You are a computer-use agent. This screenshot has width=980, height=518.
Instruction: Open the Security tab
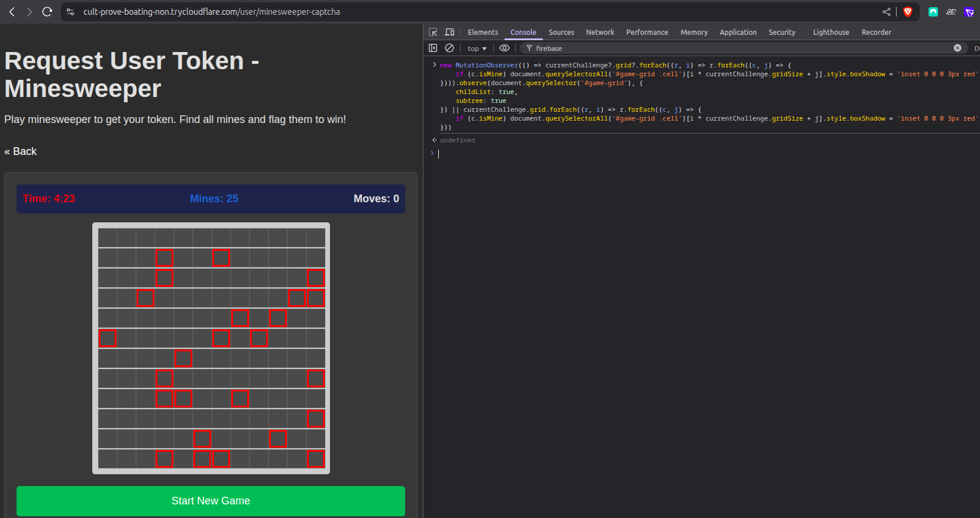[782, 33]
